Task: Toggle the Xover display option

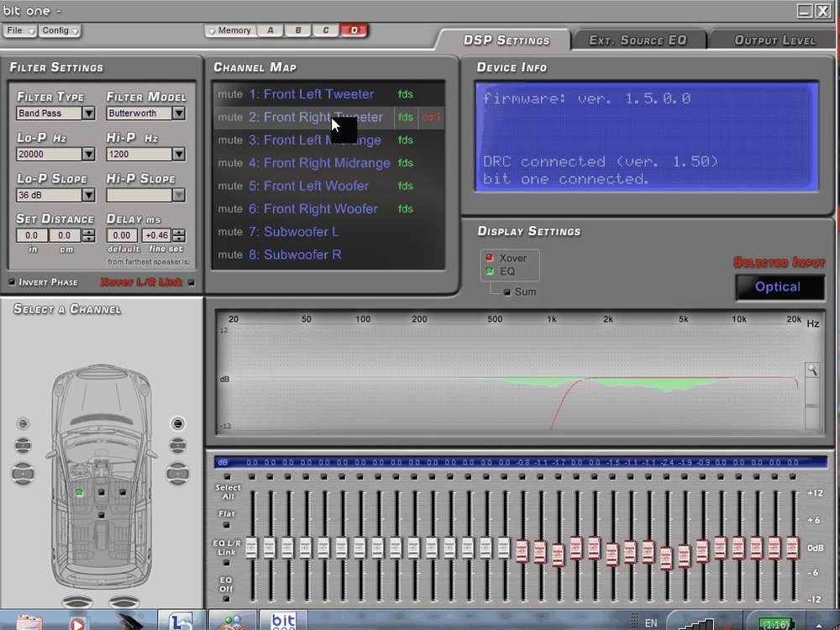Action: 489,258
